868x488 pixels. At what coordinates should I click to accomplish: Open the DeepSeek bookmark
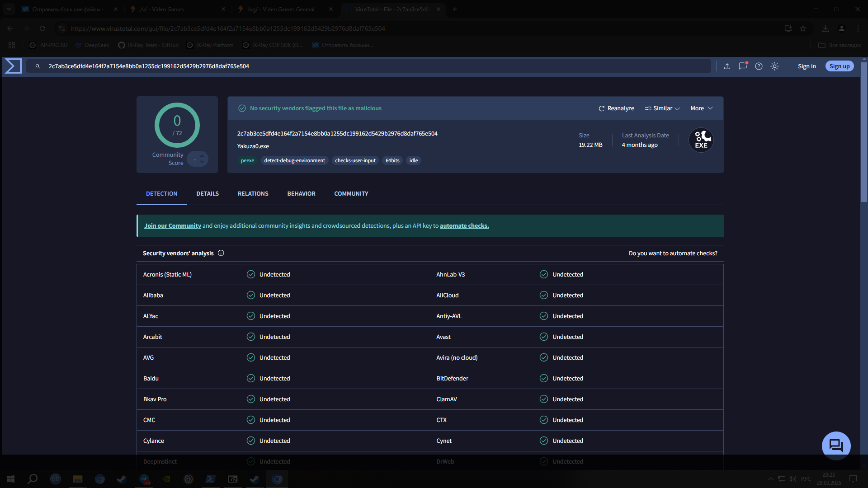tap(92, 45)
